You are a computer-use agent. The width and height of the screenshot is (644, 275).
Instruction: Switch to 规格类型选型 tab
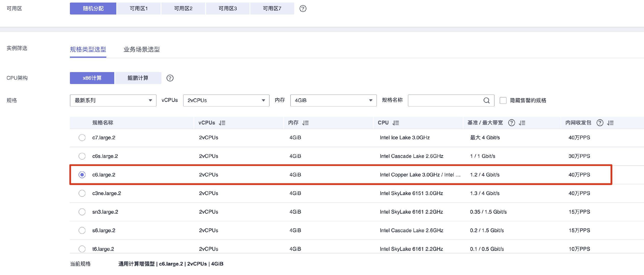(88, 49)
